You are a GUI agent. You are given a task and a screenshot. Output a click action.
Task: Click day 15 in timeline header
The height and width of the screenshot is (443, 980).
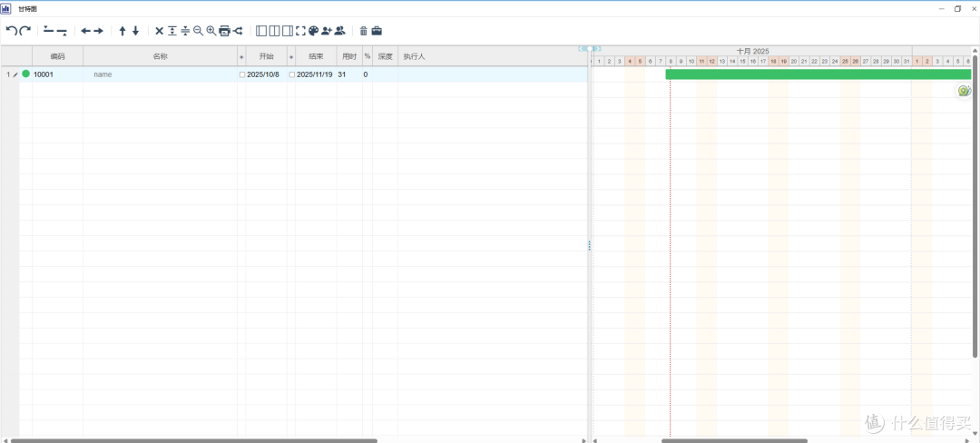742,61
